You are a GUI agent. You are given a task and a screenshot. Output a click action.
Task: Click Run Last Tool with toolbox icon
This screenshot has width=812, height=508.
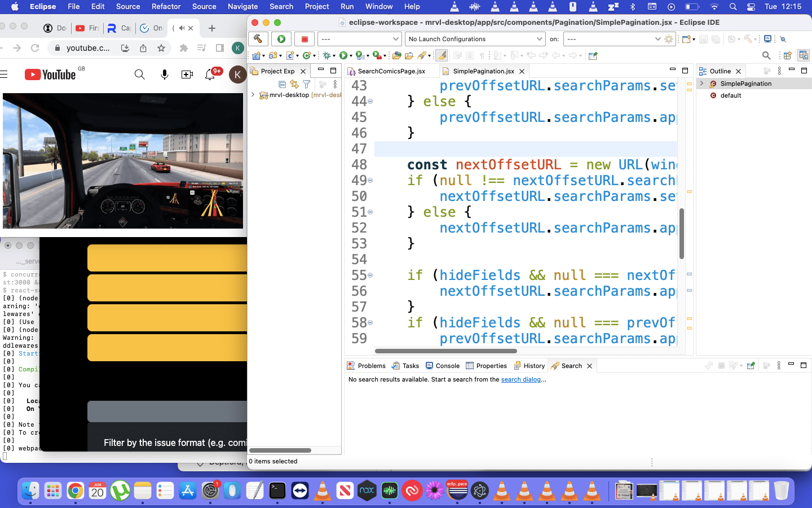pyautogui.click(x=376, y=55)
